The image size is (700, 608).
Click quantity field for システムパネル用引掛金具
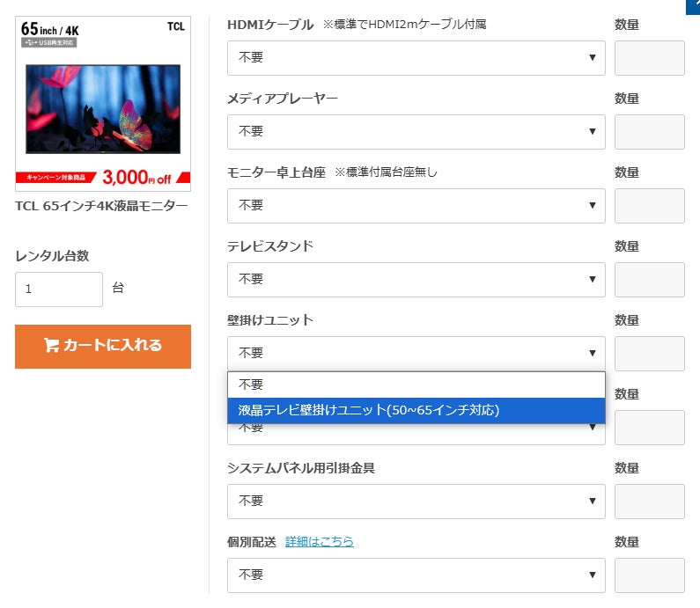[649, 502]
